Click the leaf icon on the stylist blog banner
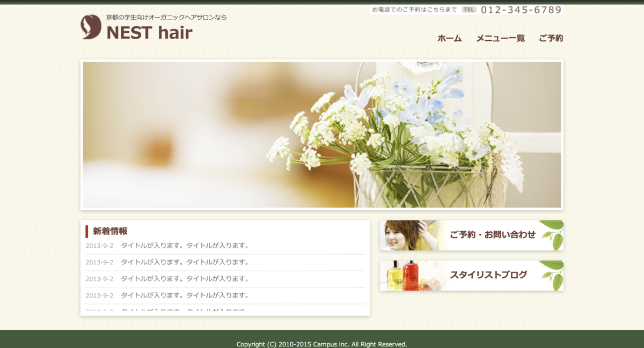The width and height of the screenshot is (644, 348). coord(552,275)
